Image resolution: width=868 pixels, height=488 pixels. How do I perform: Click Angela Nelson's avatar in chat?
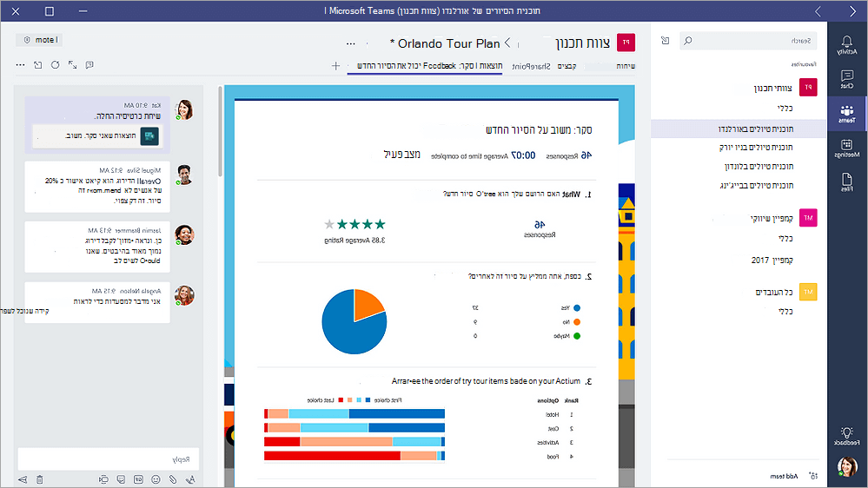tap(184, 295)
